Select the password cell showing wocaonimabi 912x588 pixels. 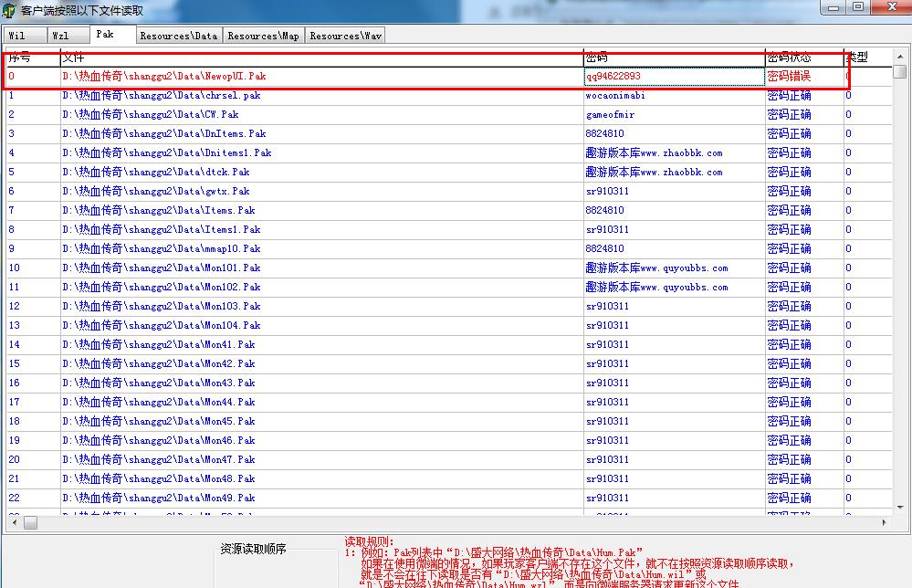[615, 96]
